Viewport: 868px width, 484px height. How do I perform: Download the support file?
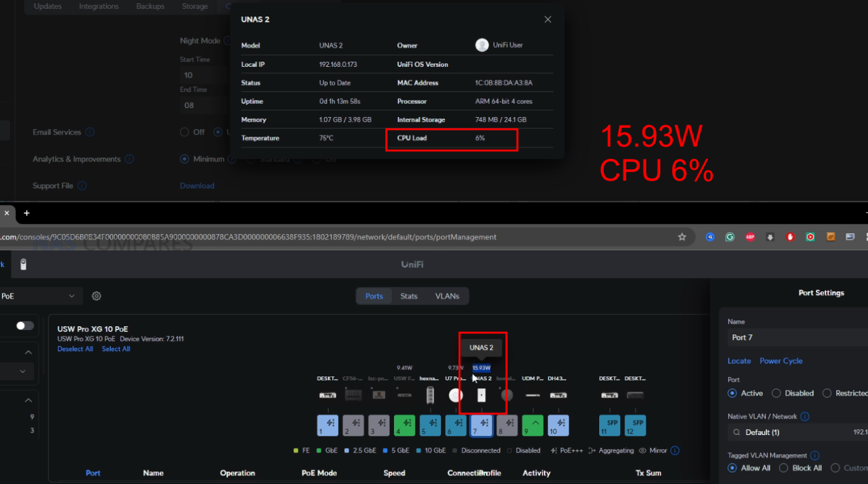[x=197, y=186]
